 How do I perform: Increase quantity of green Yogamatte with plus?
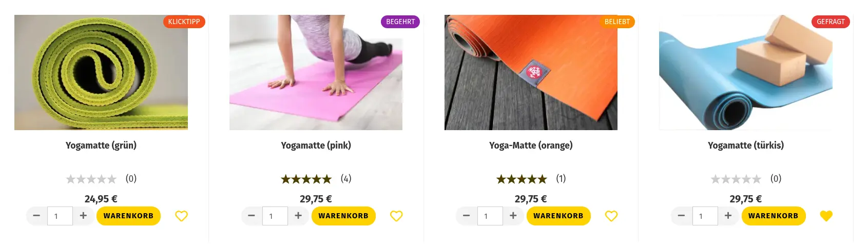click(x=83, y=216)
